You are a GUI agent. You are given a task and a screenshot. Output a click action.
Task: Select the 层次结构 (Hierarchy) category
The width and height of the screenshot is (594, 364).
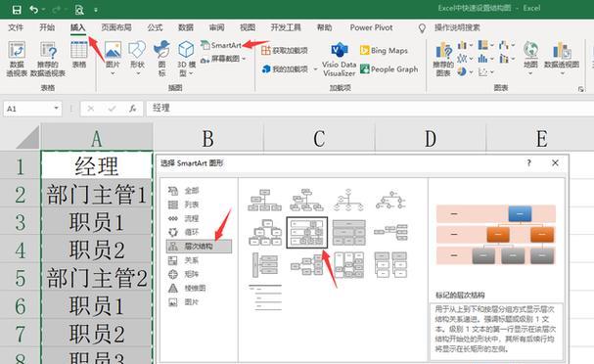199,247
